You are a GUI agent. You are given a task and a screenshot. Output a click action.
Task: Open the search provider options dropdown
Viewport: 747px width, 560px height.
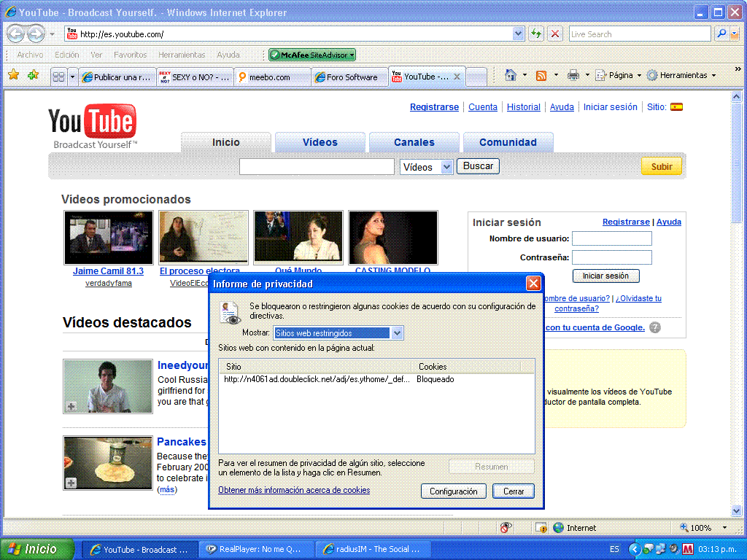coord(734,34)
